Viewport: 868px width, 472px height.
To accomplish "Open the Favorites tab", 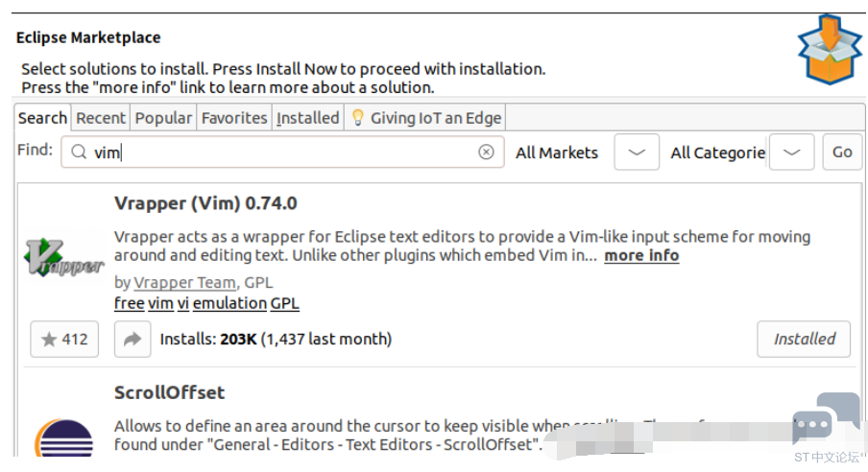I will [x=234, y=118].
